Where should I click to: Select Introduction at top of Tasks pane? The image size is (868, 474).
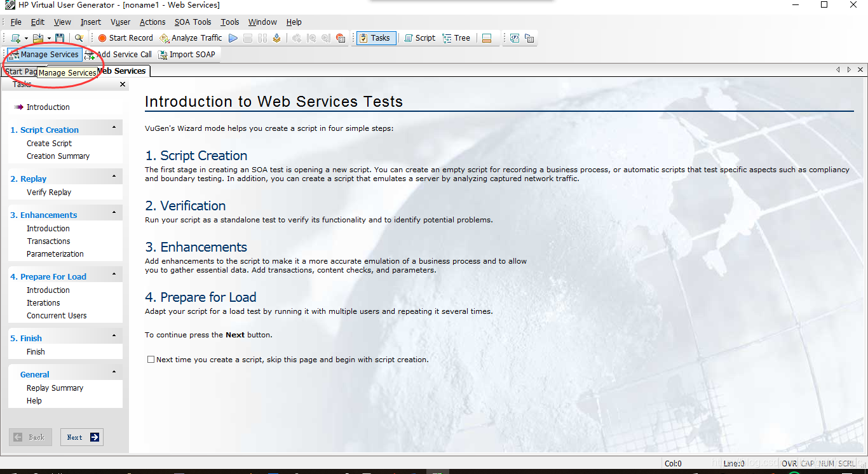click(48, 107)
